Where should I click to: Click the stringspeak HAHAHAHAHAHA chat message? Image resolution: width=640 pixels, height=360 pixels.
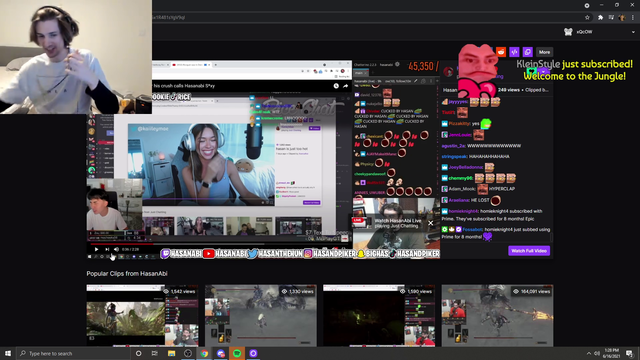click(476, 156)
